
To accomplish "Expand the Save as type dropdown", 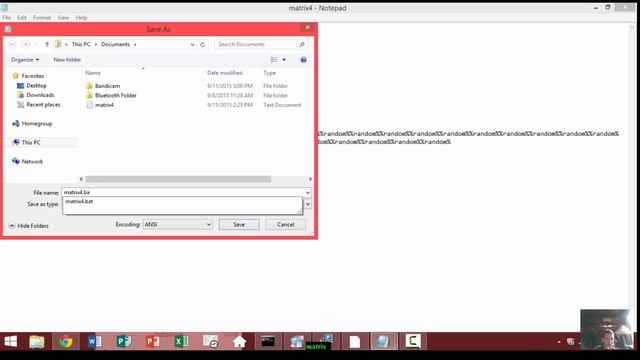I will [x=308, y=204].
